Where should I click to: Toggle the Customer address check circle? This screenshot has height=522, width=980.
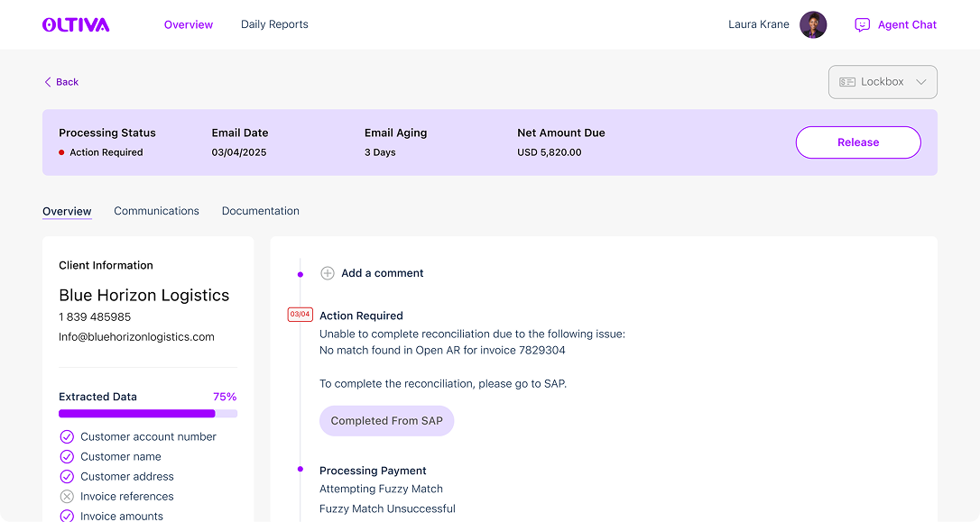pyautogui.click(x=67, y=477)
